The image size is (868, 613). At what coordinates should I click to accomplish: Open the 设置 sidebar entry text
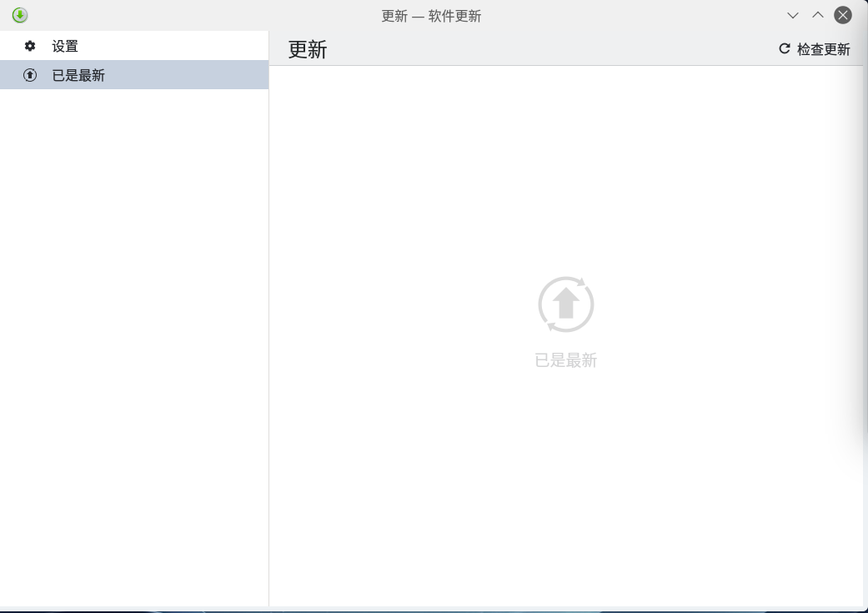[65, 47]
